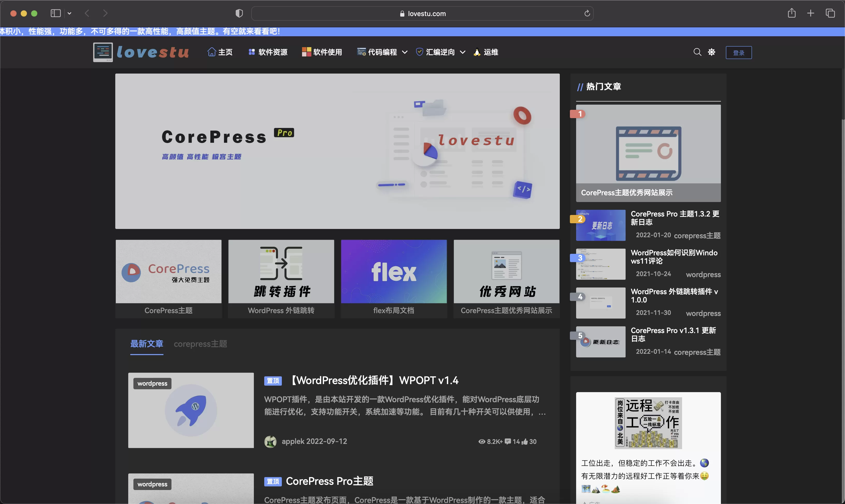Open the Safari share icon
The height and width of the screenshot is (504, 845).
tap(792, 13)
